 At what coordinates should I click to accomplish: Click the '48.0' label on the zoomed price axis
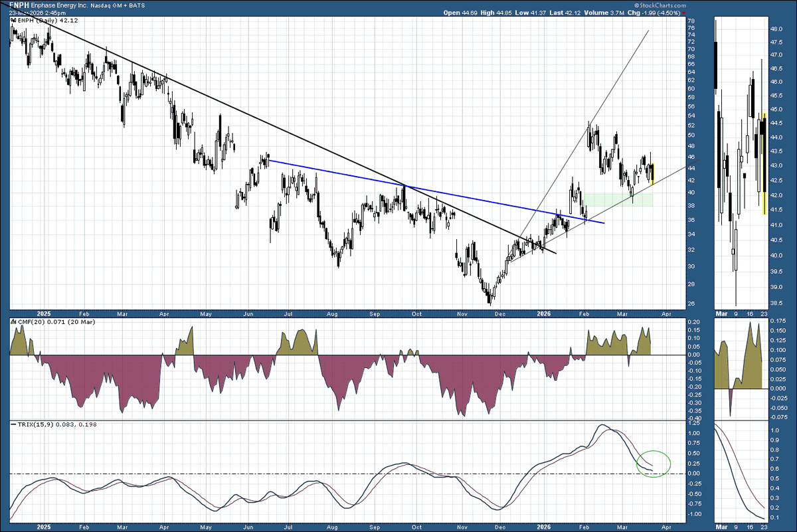point(776,30)
